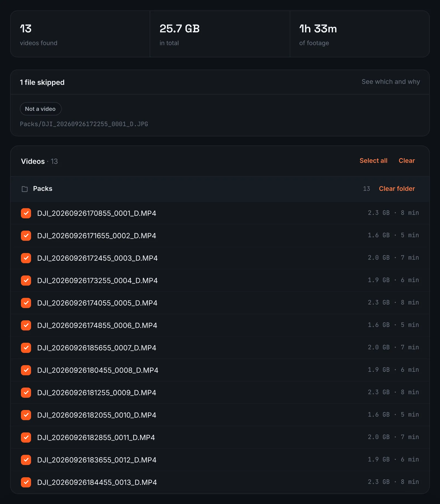Viewport: 440px width, 504px height.
Task: Deselect the 0007_D.MP4 video checkbox
Action: (x=26, y=348)
